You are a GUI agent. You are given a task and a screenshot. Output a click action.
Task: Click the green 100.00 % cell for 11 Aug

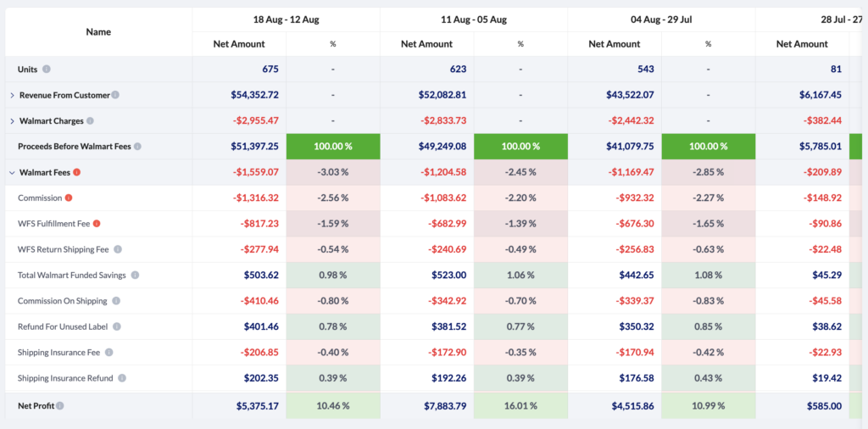point(521,147)
